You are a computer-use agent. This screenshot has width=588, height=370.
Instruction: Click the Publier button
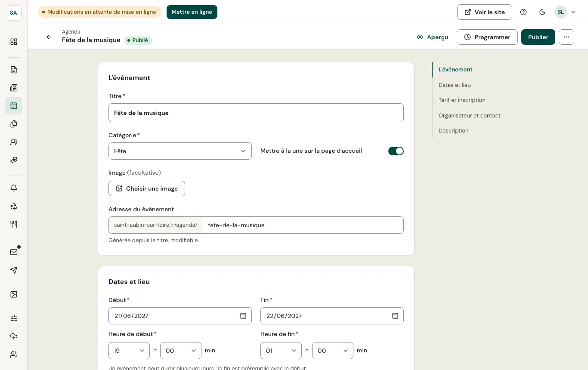click(x=538, y=37)
